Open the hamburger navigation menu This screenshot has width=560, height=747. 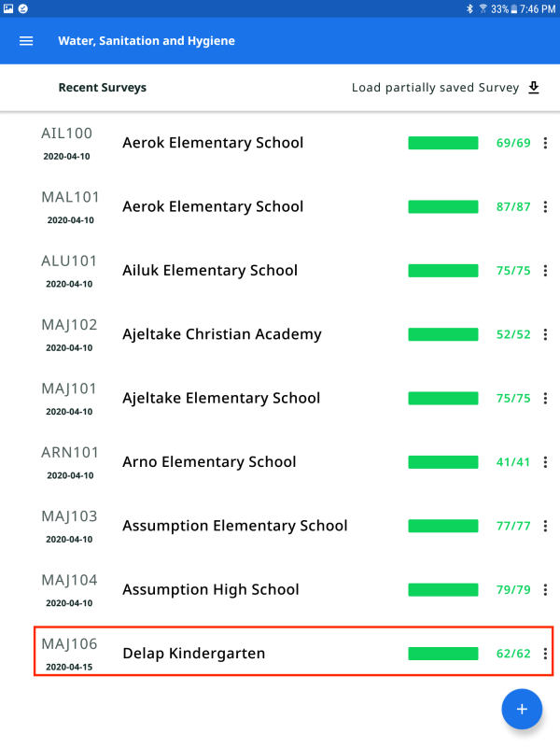[26, 41]
